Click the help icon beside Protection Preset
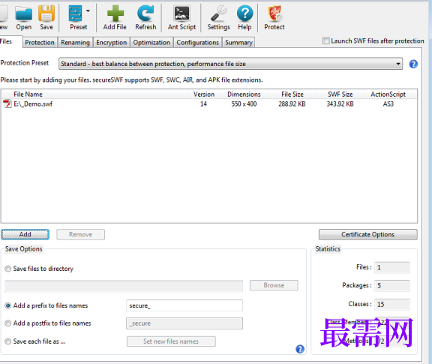 [413, 64]
